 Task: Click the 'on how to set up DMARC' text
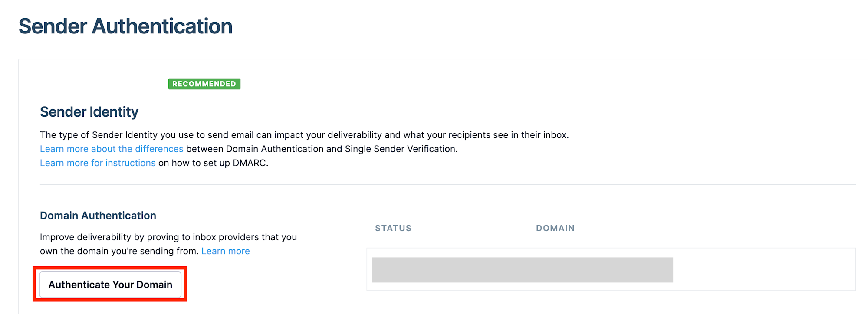[213, 163]
